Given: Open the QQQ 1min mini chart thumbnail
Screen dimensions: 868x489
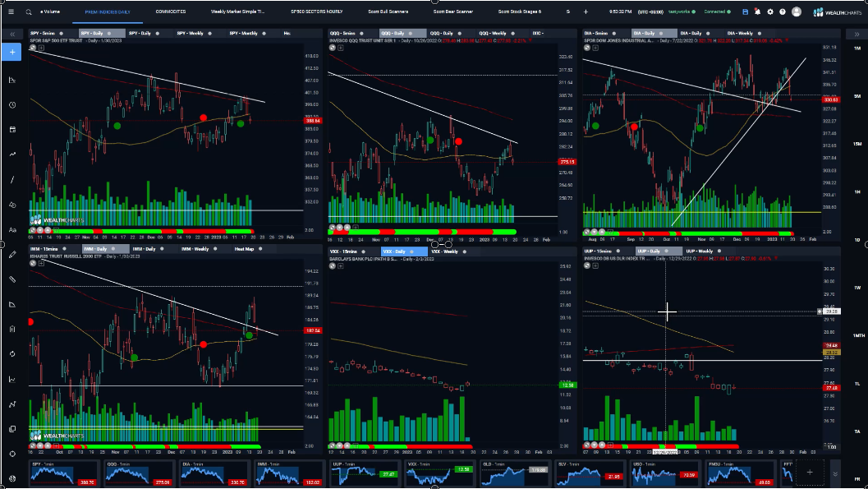Looking at the screenshot, I should pos(139,474).
